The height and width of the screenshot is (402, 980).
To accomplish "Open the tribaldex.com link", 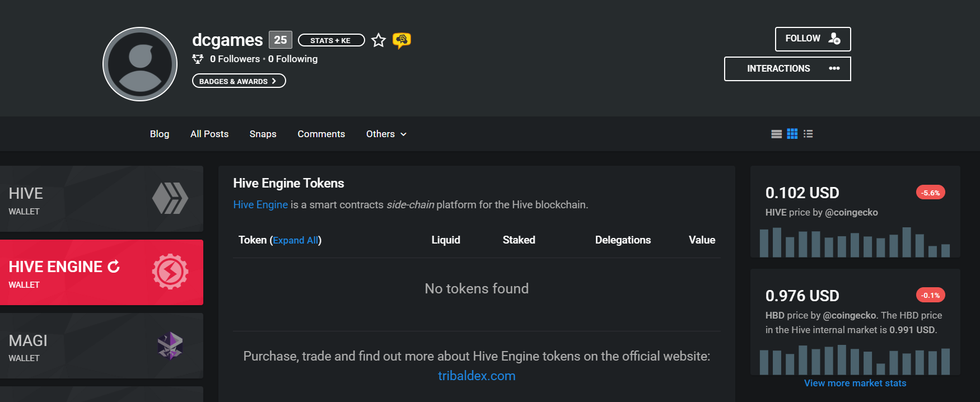I will coord(477,376).
